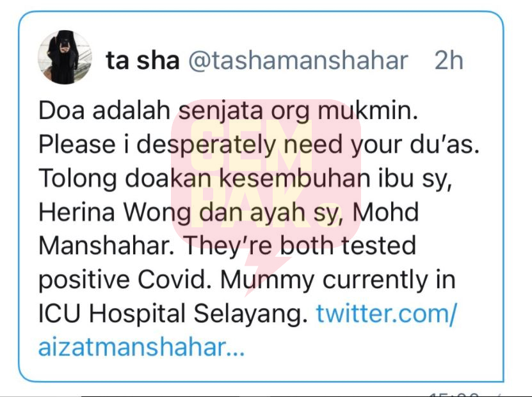Click the words "dan ayah sy,"
532x397 pixels.
[x=271, y=213]
